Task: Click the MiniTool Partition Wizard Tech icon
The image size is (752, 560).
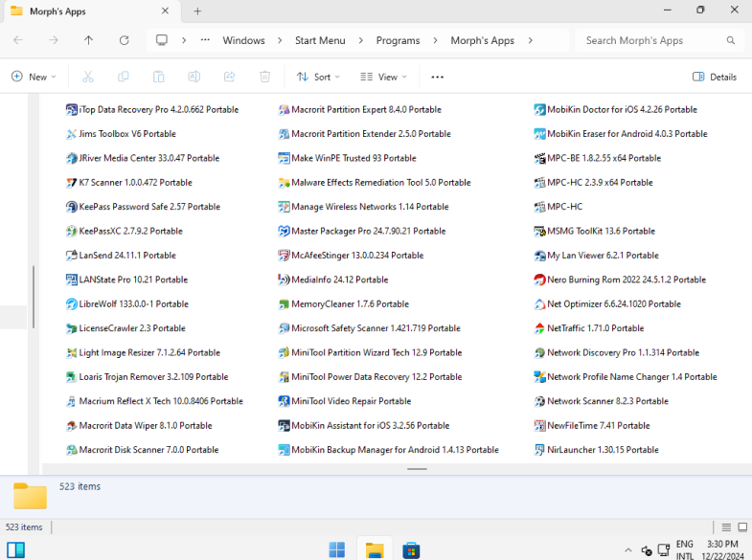Action: pos(284,353)
